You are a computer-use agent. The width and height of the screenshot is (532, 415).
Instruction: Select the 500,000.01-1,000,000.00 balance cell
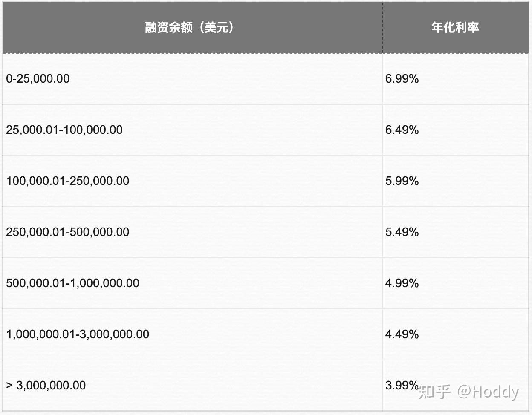tap(73, 283)
